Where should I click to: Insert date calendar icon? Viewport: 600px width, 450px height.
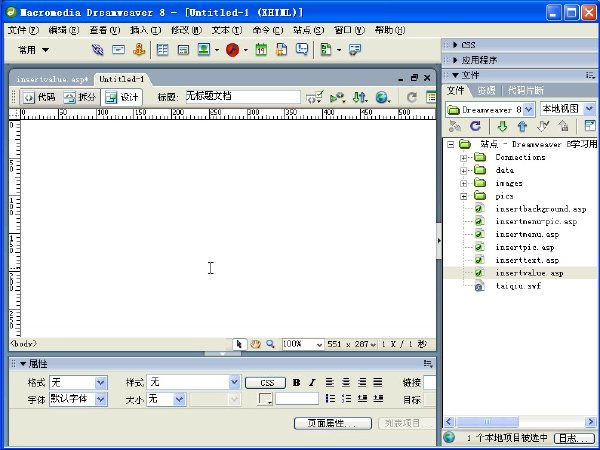coord(261,50)
